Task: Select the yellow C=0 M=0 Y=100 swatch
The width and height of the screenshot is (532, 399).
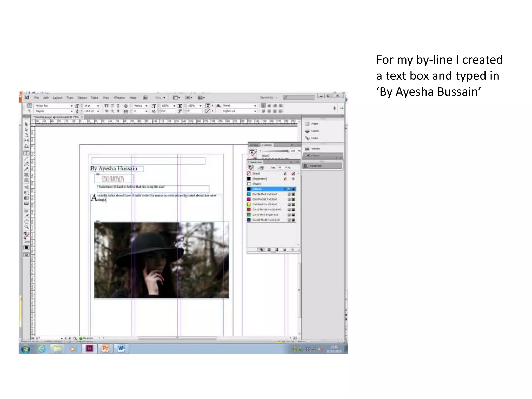Action: 271,204
